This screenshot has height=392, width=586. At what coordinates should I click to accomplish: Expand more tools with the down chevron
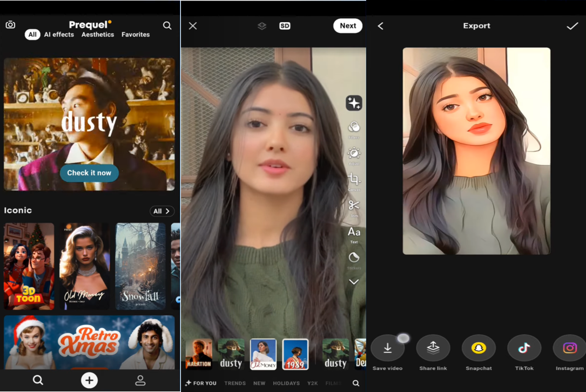coord(354,282)
